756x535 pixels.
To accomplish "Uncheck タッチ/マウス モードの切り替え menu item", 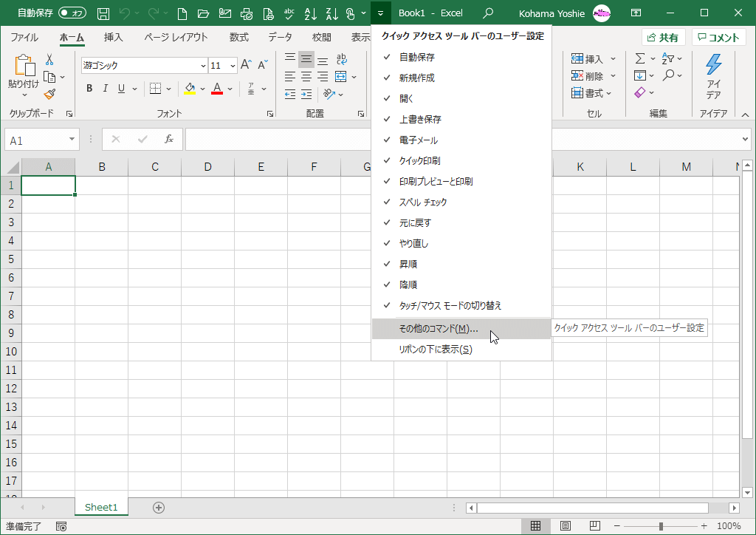I will [461, 305].
